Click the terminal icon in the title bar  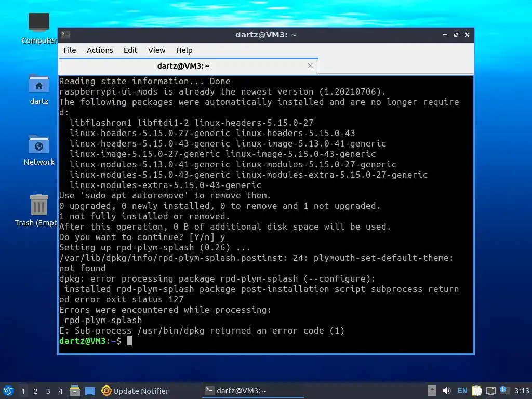click(65, 34)
